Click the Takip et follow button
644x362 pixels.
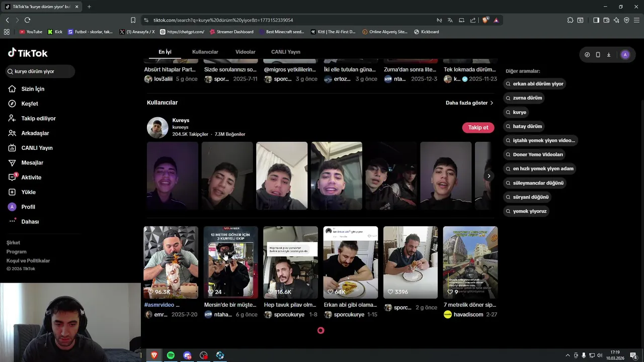coord(478,128)
